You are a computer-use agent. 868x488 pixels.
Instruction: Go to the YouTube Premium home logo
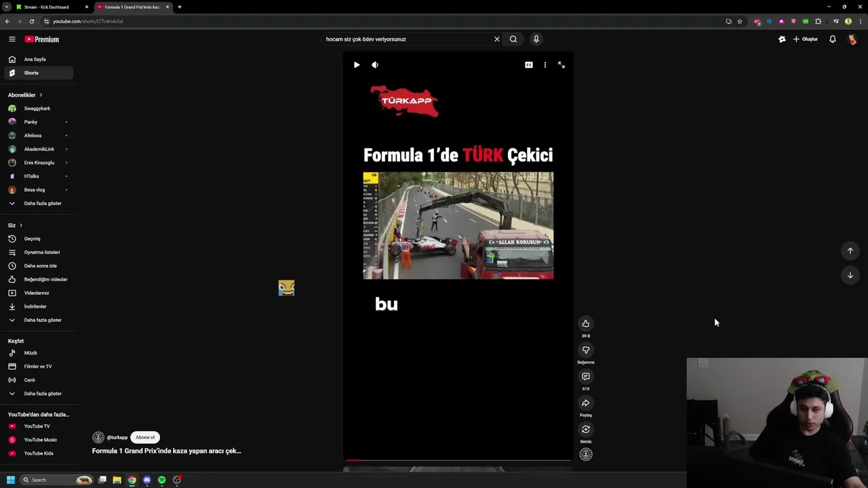point(42,39)
